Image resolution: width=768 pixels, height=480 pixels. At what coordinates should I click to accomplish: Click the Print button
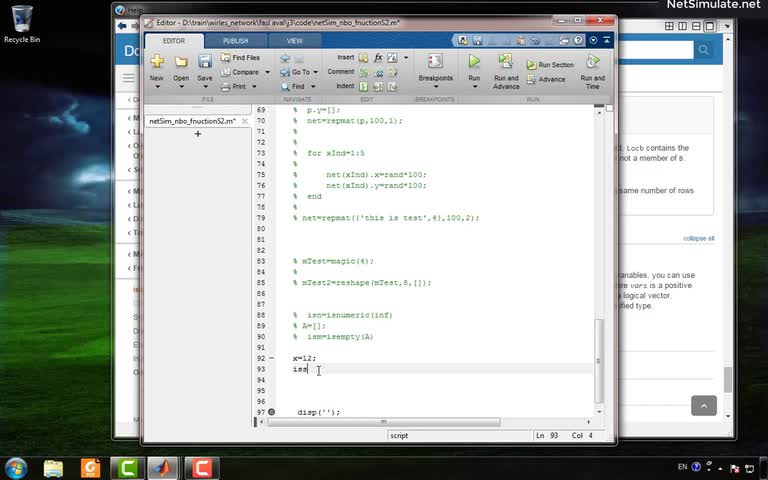coord(234,86)
